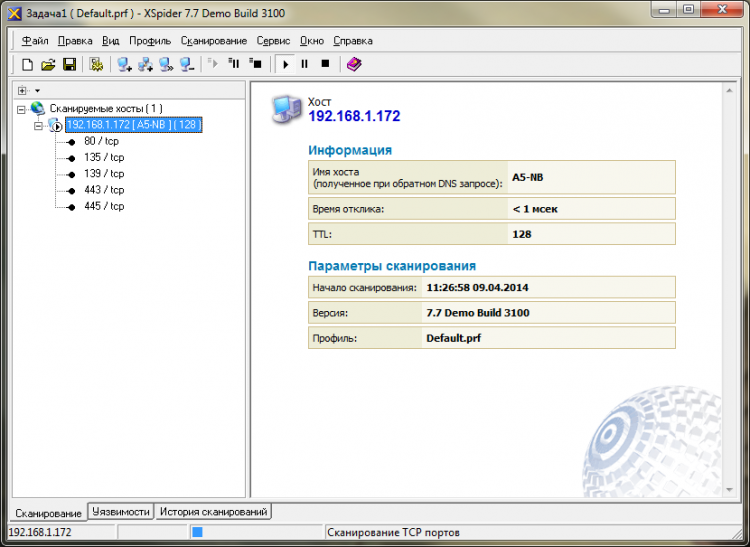Click the scroll up arrow of details pane

[x=729, y=90]
